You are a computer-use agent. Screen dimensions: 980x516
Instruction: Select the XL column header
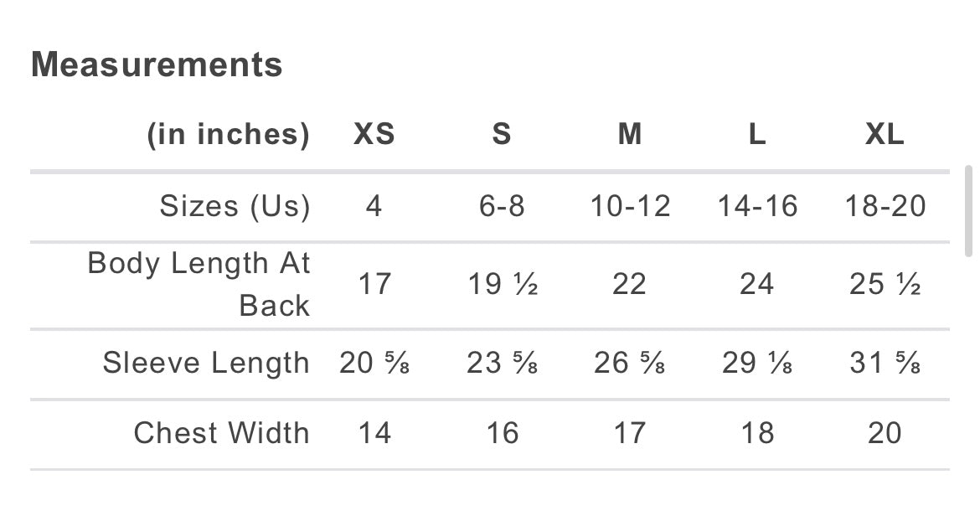tap(885, 135)
